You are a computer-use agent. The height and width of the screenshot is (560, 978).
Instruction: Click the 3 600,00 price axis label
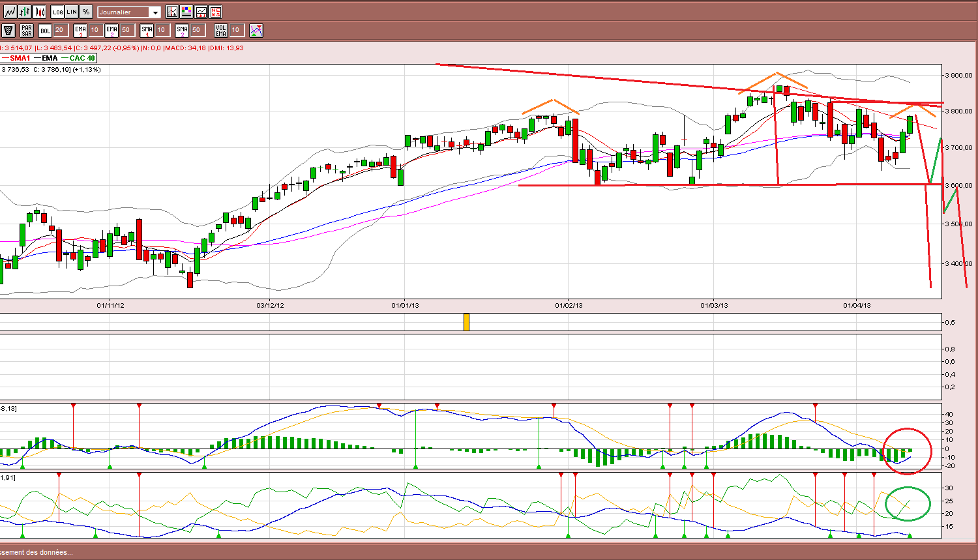958,185
